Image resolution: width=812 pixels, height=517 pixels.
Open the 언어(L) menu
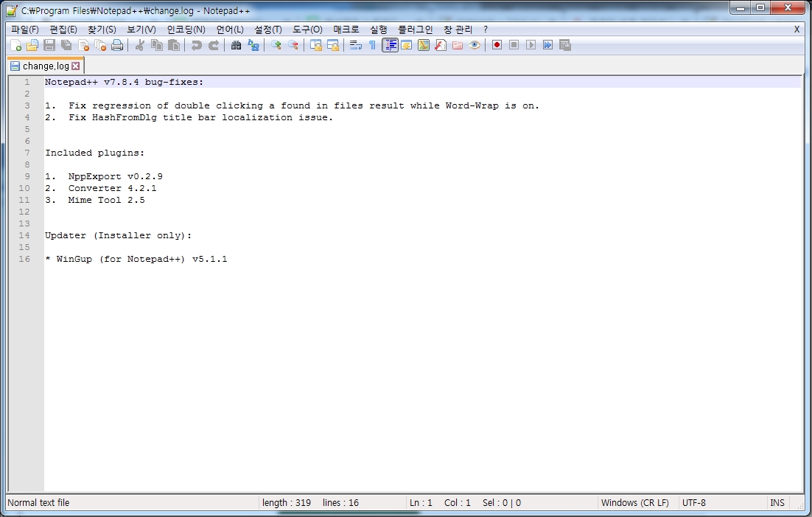tap(230, 30)
